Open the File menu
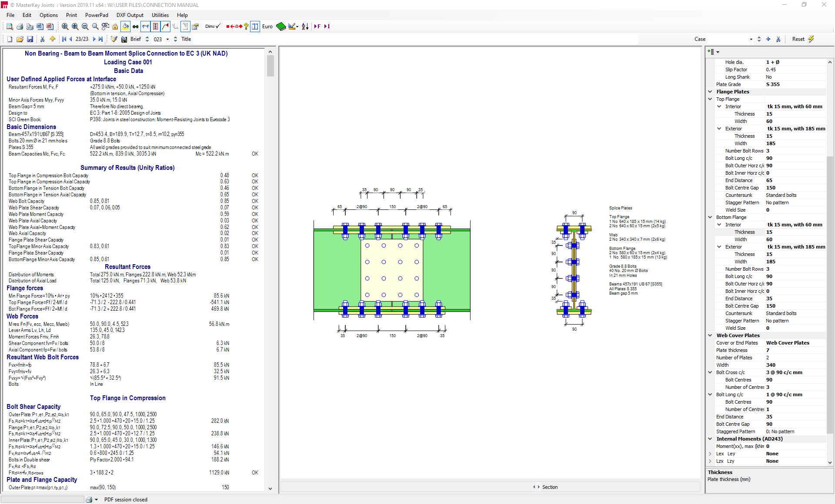The width and height of the screenshot is (835, 504). 10,15
